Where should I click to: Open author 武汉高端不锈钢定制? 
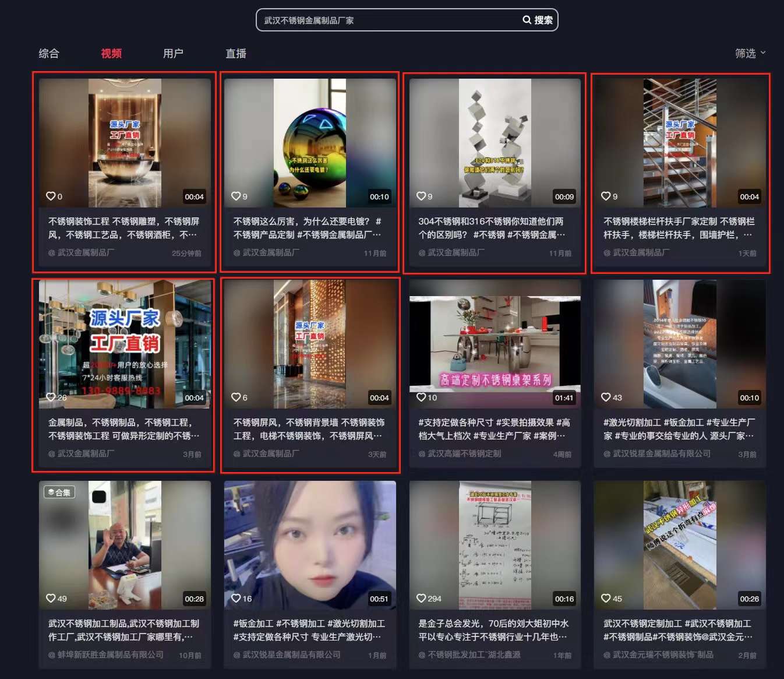464,453
